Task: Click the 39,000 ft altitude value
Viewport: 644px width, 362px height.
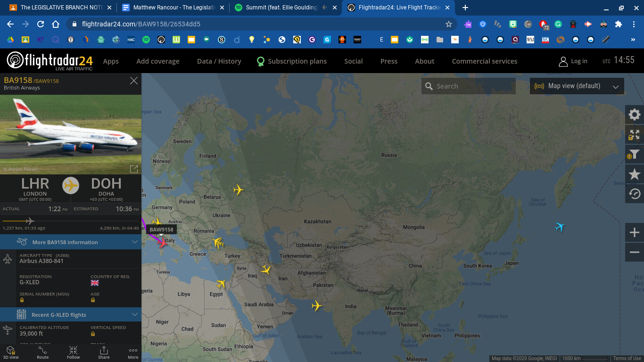Action: point(31,334)
